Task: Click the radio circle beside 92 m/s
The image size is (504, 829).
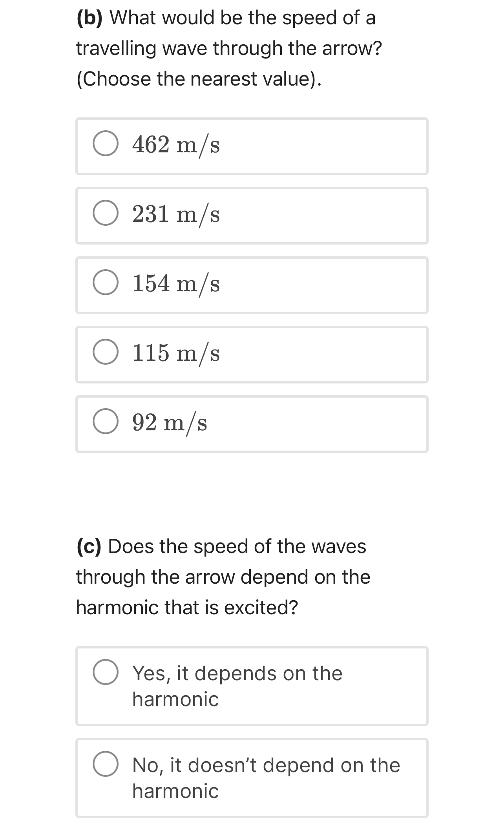Action: [106, 422]
